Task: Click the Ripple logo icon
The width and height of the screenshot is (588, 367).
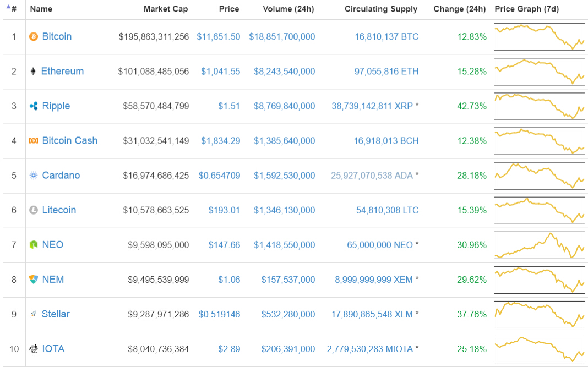Action: point(34,106)
